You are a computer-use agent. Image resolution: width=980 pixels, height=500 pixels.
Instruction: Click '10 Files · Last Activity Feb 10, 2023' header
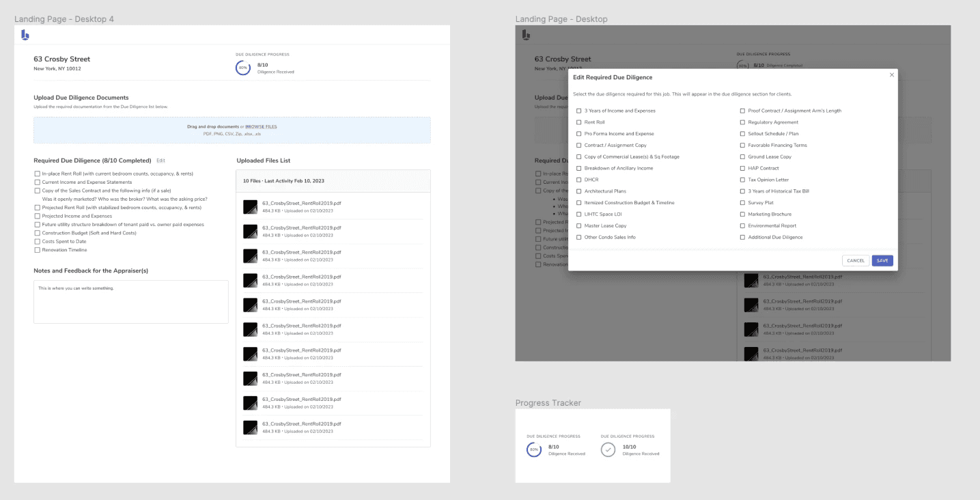283,181
